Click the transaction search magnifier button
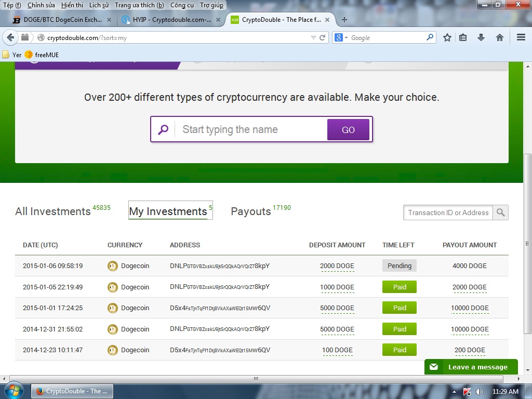This screenshot has width=532, height=399. [x=500, y=212]
